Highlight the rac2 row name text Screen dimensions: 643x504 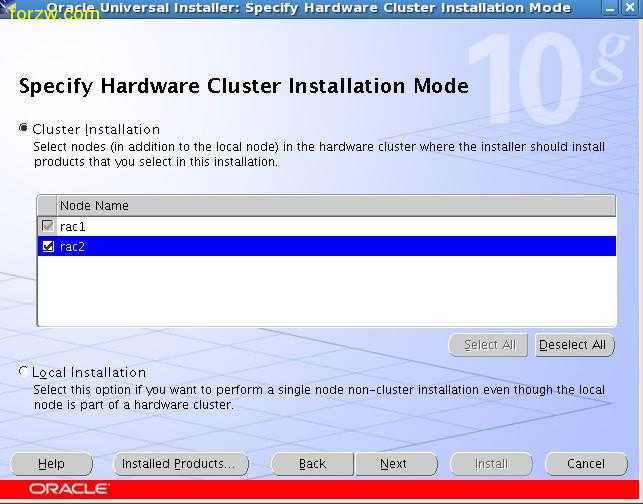pyautogui.click(x=73, y=246)
